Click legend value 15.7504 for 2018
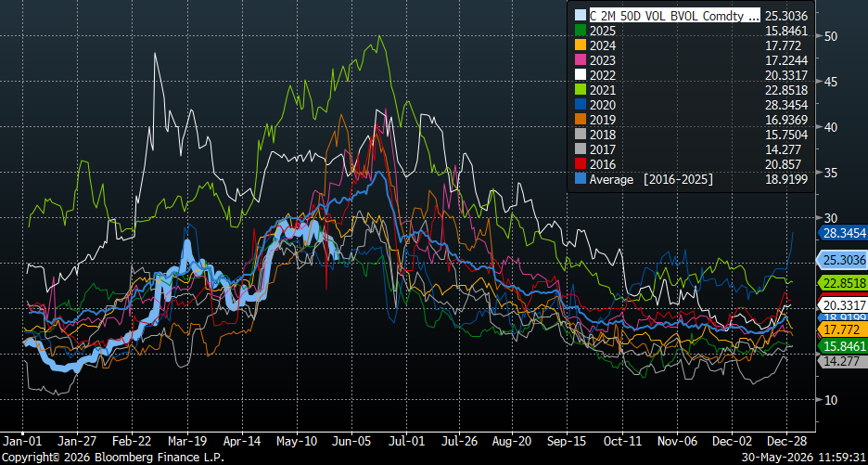Image resolution: width=868 pixels, height=465 pixels. point(785,135)
